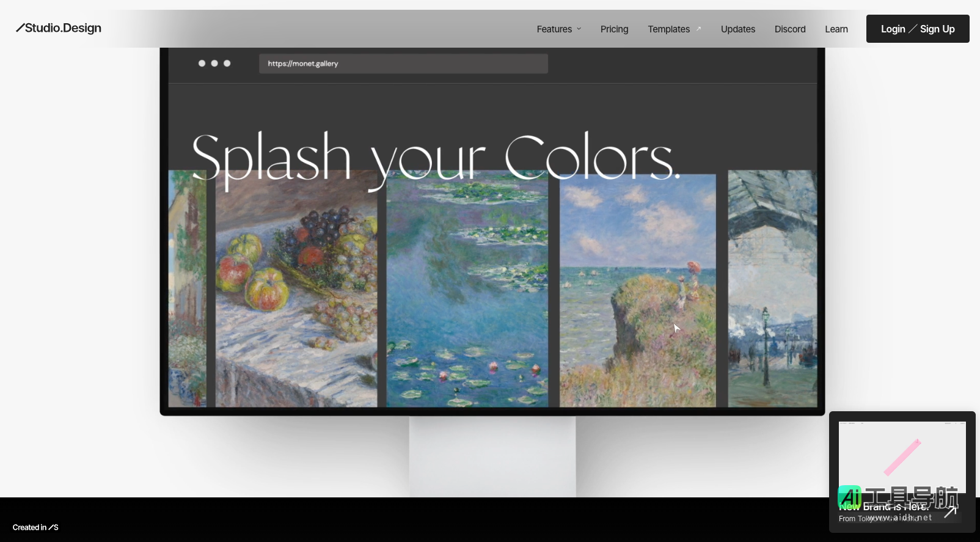Click the third dot in mock browser
The height and width of the screenshot is (542, 980).
[x=227, y=64]
